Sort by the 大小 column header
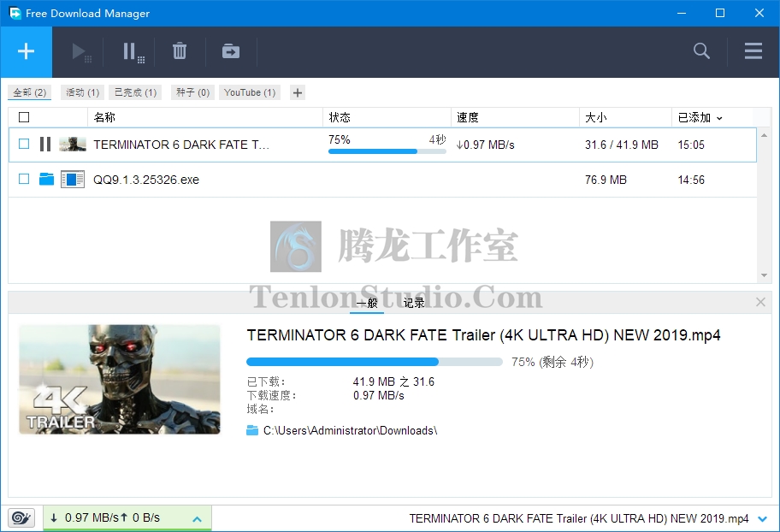Screen dimensions: 780x532 [626, 117]
